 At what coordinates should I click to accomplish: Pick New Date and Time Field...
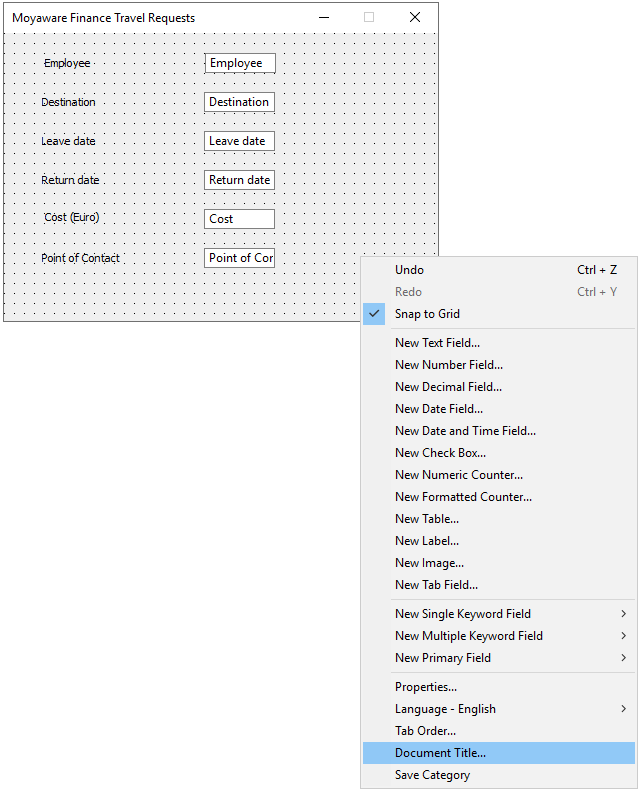[499, 431]
